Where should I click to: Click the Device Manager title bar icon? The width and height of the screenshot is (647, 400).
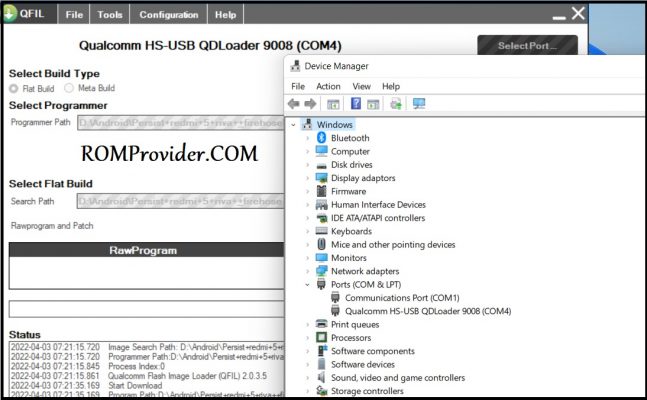tap(295, 66)
